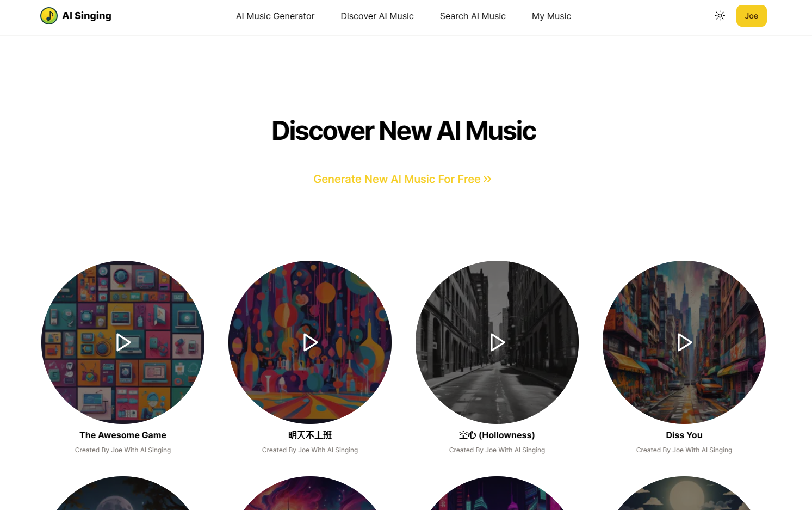Toggle the light/dark theme sun icon
This screenshot has height=510, width=812.
[x=720, y=16]
